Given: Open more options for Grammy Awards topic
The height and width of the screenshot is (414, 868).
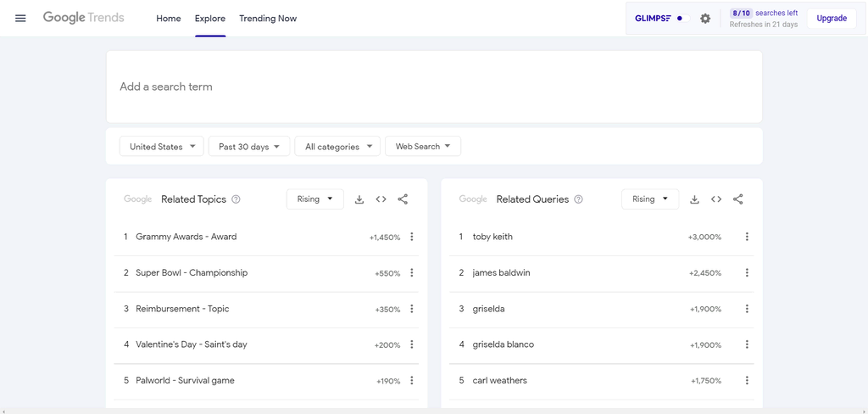Looking at the screenshot, I should [412, 237].
